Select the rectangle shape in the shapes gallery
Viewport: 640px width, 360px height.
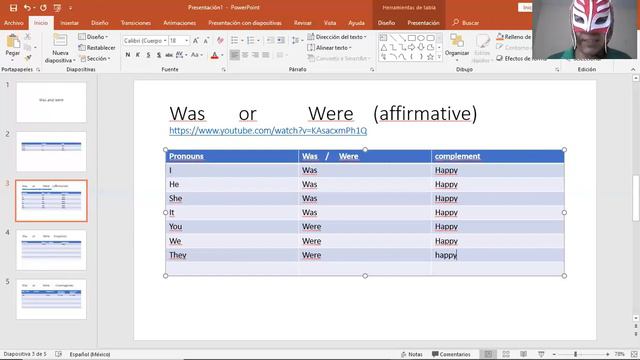[411, 38]
